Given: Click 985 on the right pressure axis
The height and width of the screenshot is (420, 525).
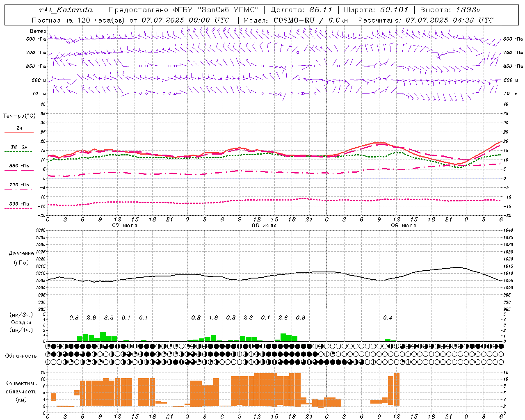Looking at the screenshot, I should pyautogui.click(x=507, y=309).
